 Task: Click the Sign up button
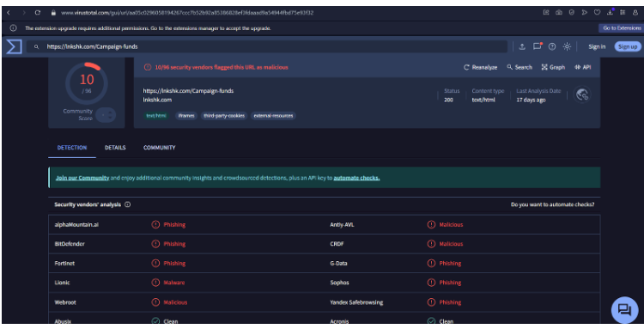pos(628,47)
